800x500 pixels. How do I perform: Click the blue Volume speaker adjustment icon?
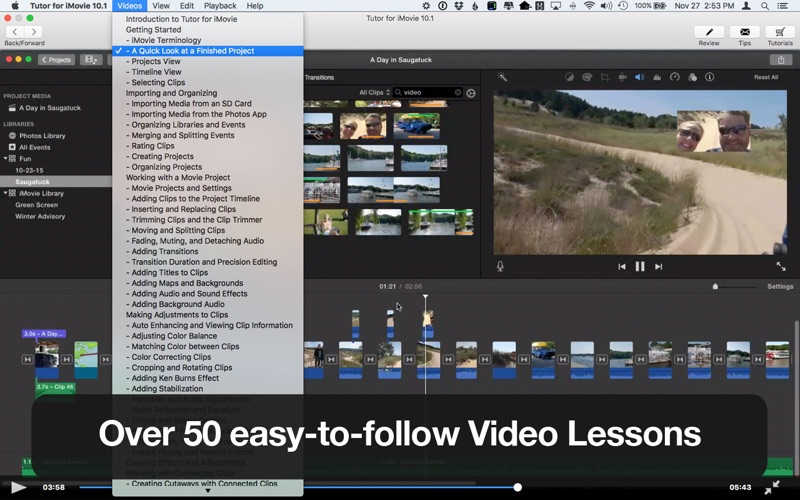[639, 77]
